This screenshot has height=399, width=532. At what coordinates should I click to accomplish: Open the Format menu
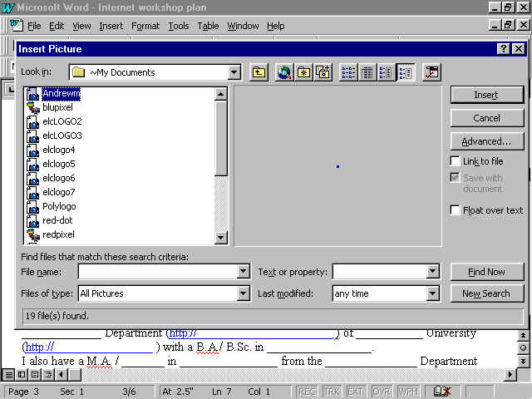145,26
